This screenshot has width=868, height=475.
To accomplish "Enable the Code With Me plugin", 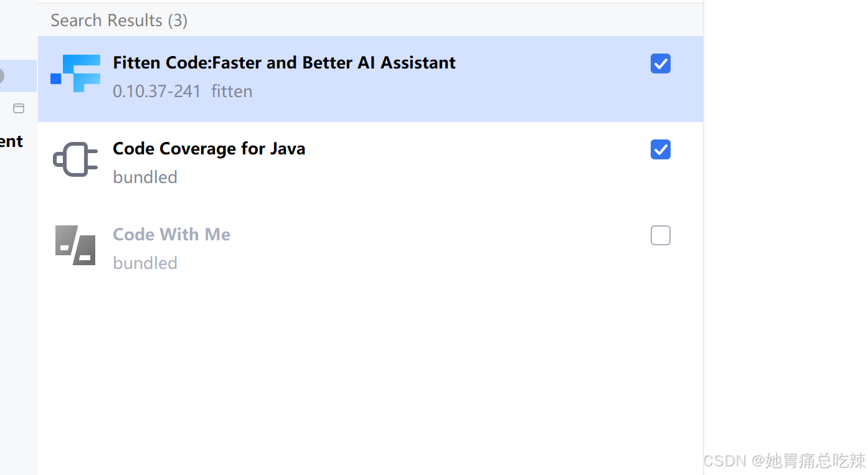I will pos(660,235).
